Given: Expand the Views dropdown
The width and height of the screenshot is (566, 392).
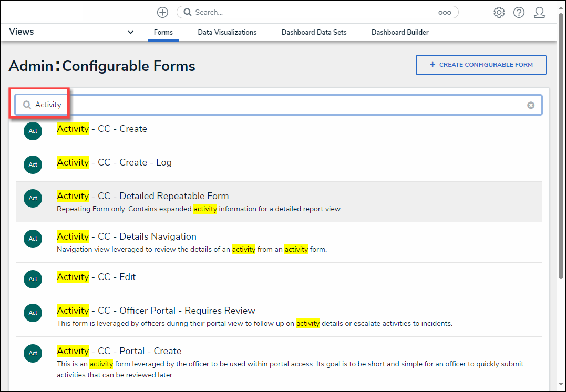Looking at the screenshot, I should [x=130, y=32].
